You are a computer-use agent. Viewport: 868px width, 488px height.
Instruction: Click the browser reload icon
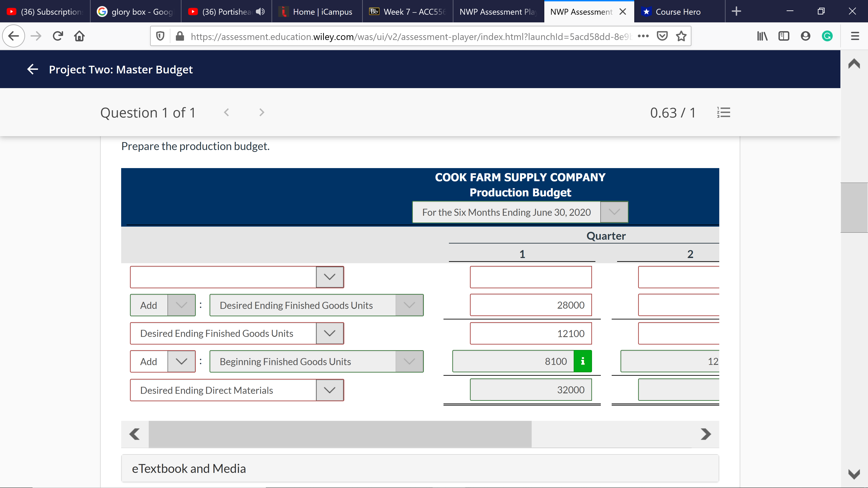coord(58,36)
